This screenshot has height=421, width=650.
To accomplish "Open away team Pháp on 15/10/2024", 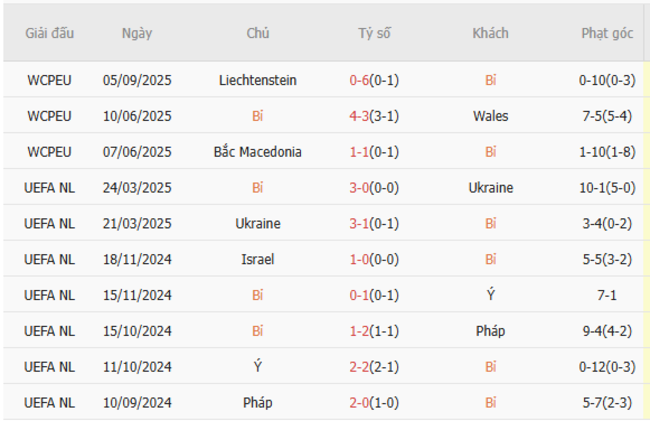I will point(490,331).
